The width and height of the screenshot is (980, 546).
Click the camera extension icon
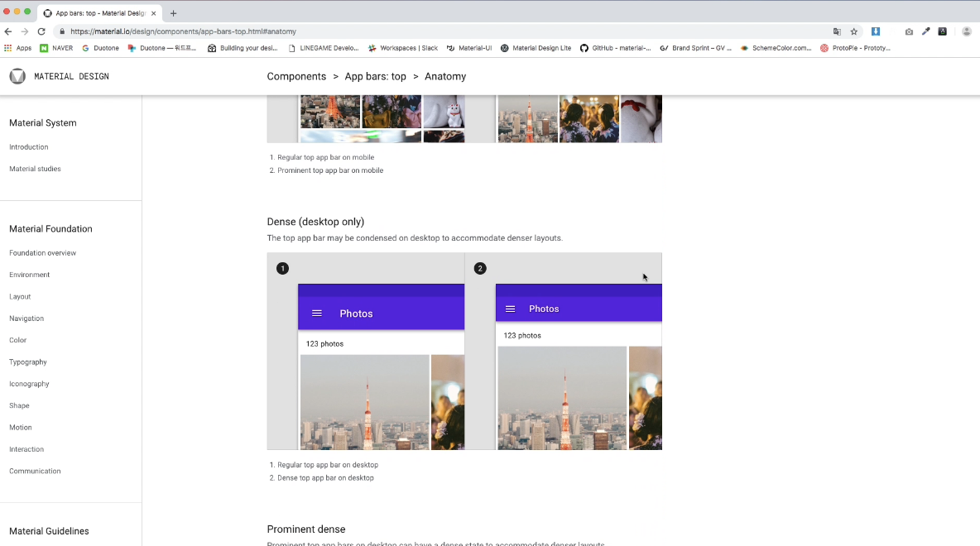(909, 31)
